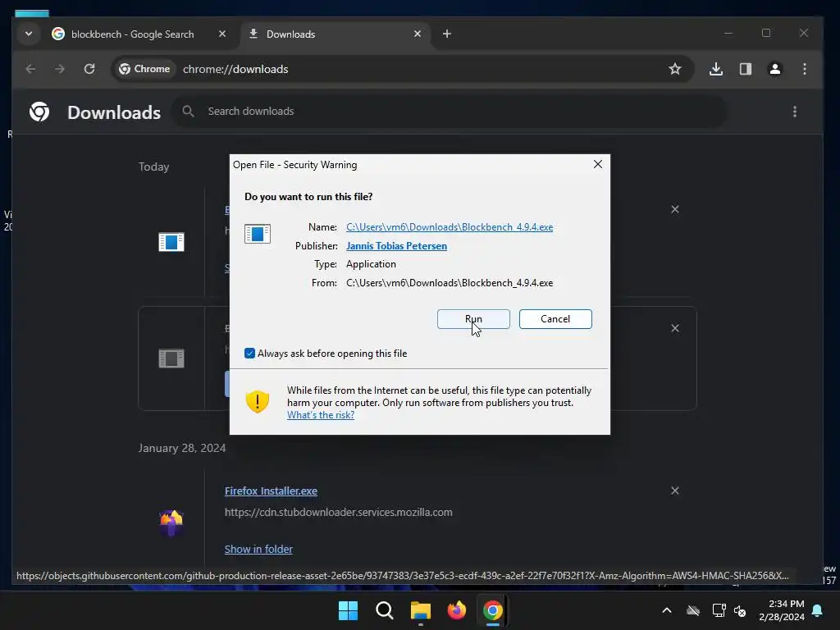
Task: Open the Blockbench_4.9.4.exe file name link
Action: [449, 227]
